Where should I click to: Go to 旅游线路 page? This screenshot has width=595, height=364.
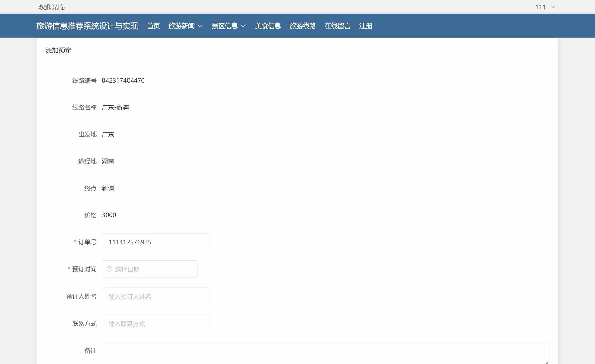click(303, 26)
